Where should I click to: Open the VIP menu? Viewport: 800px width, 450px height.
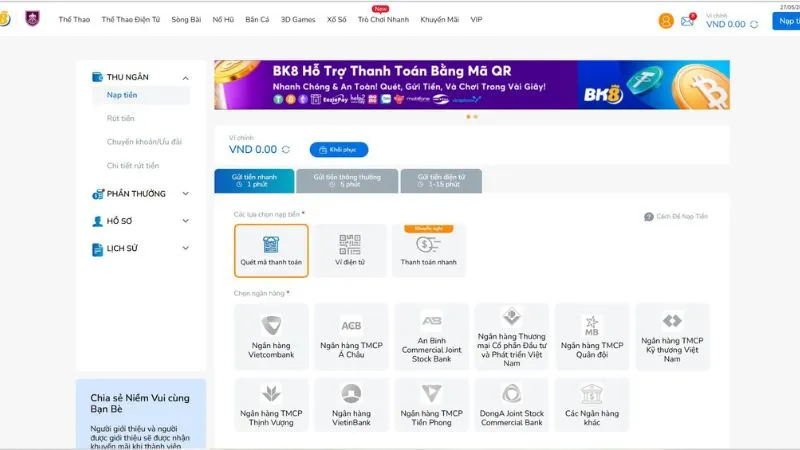[476, 19]
